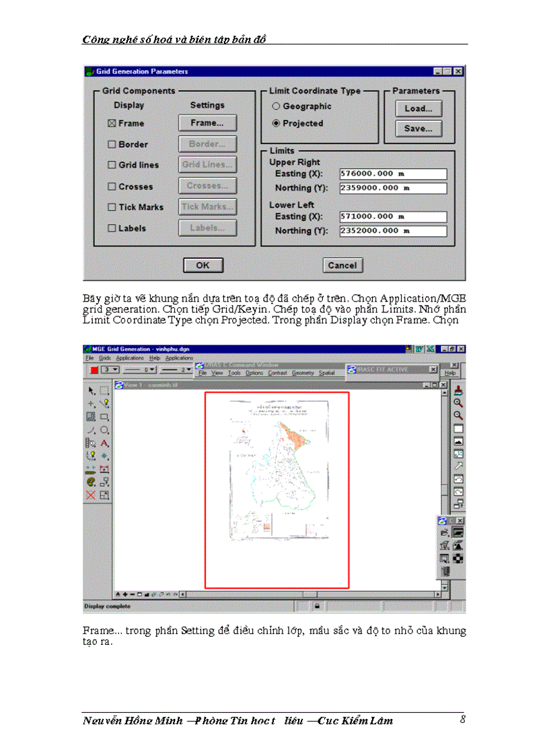Select the Pan view arrow icon

[458, 465]
